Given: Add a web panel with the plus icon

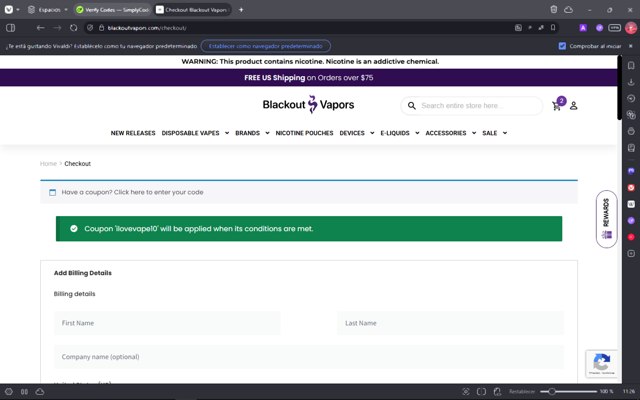Looking at the screenshot, I should click(631, 253).
